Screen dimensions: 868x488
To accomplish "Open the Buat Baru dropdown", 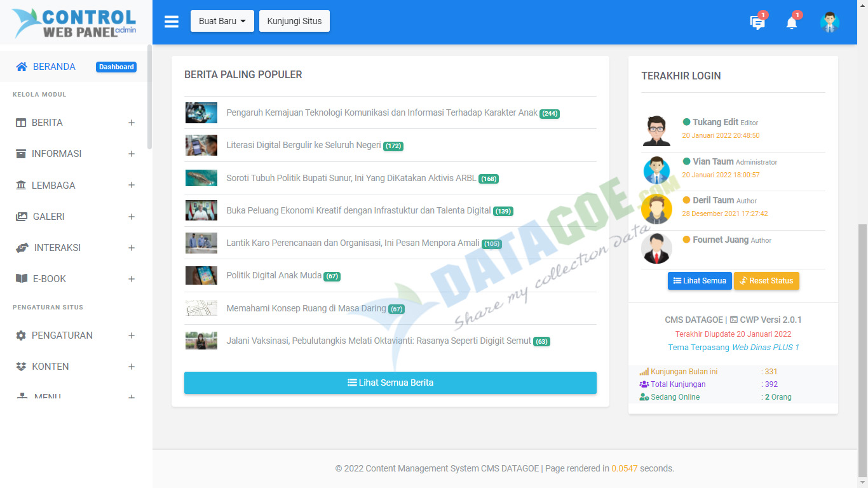I will click(x=222, y=21).
